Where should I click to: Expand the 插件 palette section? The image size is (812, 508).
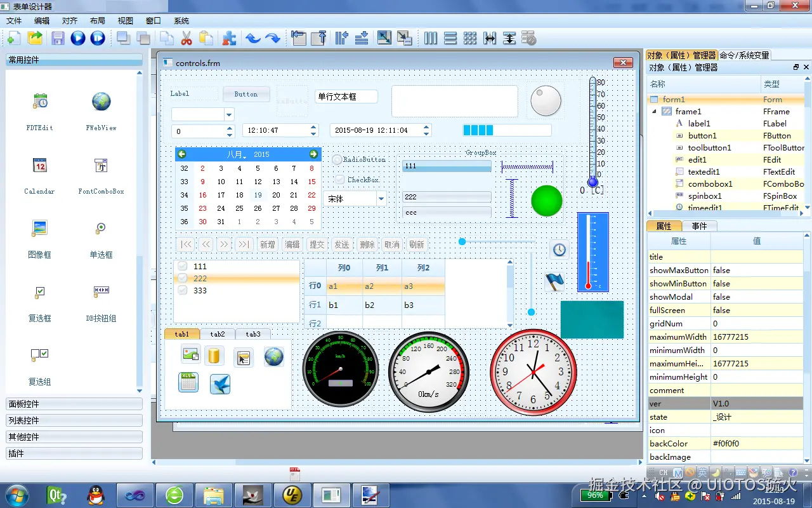click(74, 453)
